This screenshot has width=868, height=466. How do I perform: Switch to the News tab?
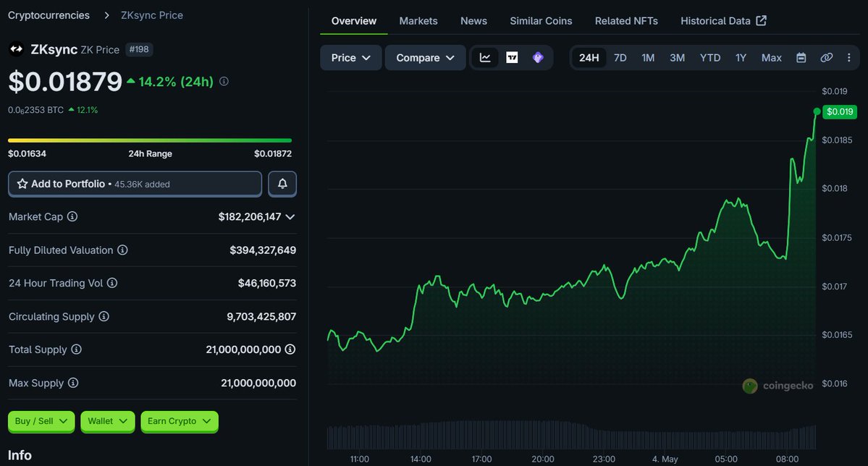[474, 21]
